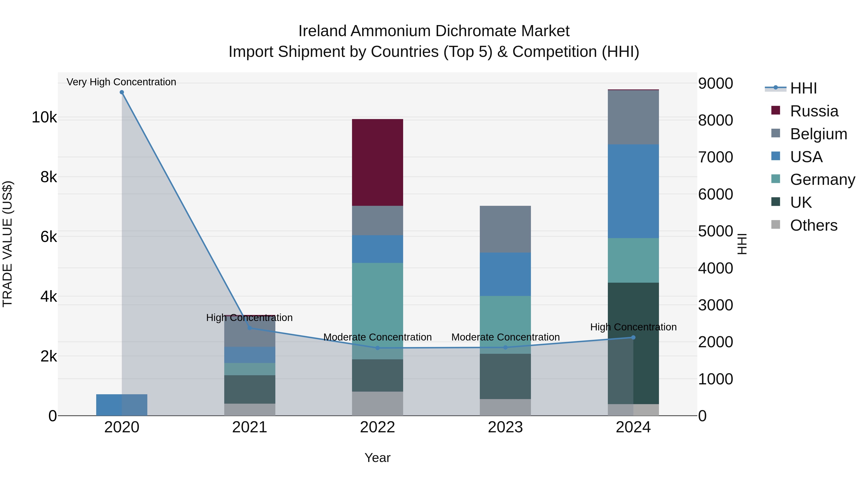Click the 2024 x-axis tick label
This screenshot has width=868, height=488.
click(633, 427)
